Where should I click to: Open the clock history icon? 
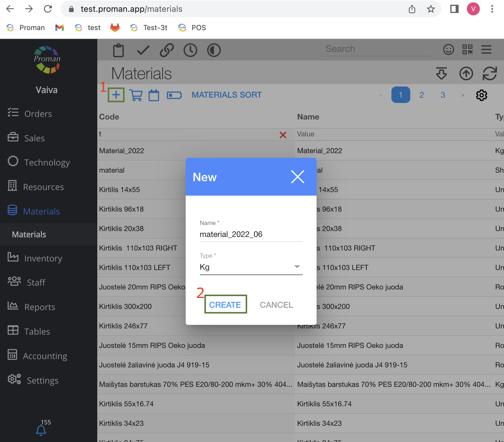click(x=190, y=50)
